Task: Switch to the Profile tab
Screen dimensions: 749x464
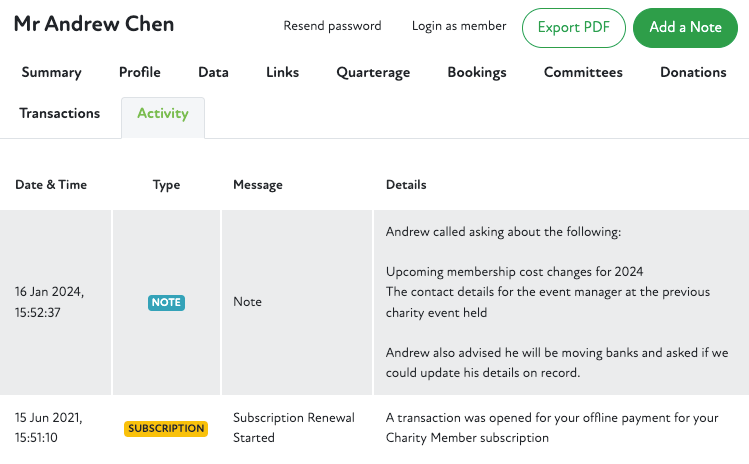Action: [140, 72]
